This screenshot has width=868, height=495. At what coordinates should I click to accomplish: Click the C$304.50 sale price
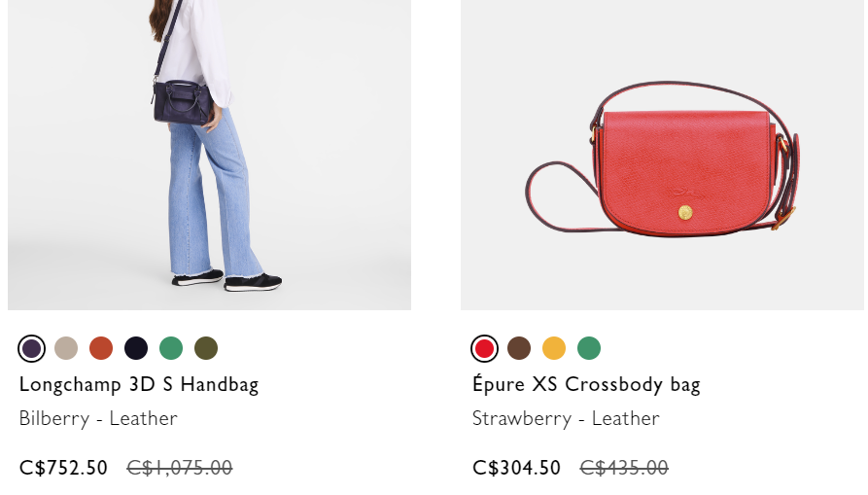pos(516,468)
